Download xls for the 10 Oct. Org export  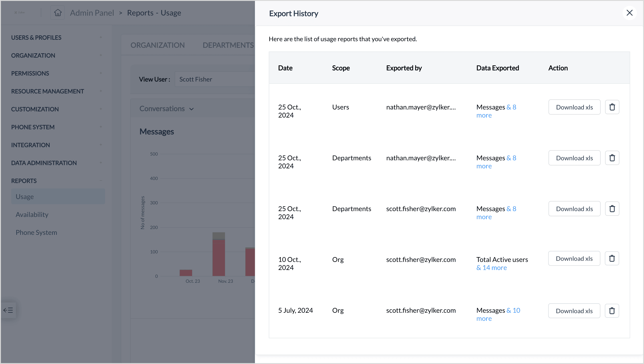(x=574, y=258)
